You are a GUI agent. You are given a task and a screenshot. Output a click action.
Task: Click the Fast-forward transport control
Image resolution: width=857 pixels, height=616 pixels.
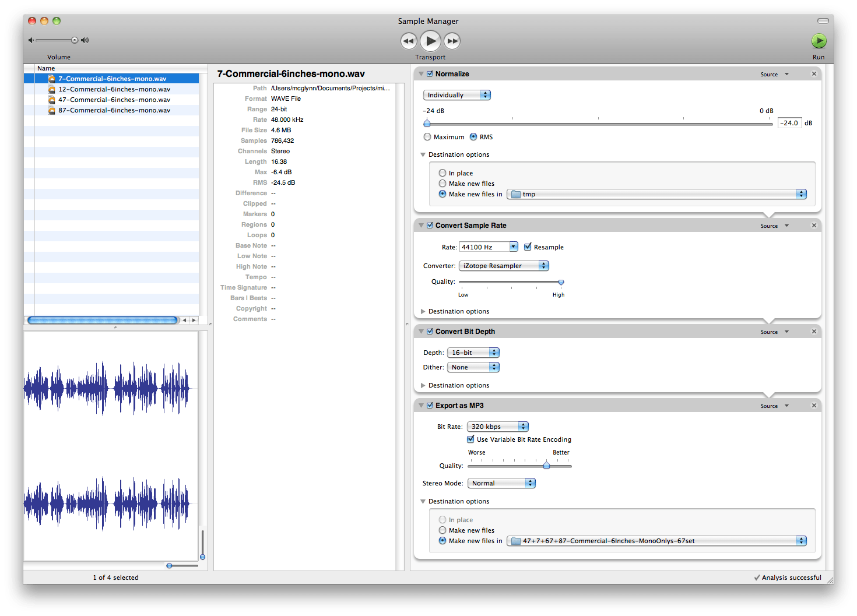pos(452,40)
